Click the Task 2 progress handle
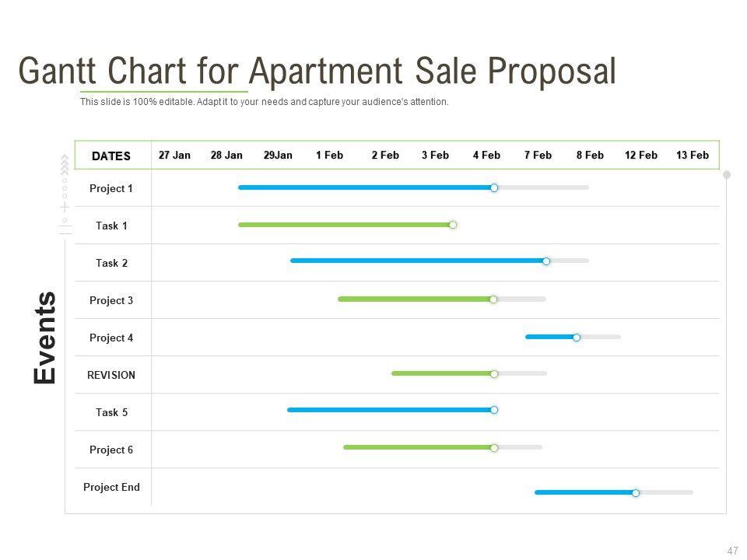Viewport: 747px width, 560px height. 546,261
